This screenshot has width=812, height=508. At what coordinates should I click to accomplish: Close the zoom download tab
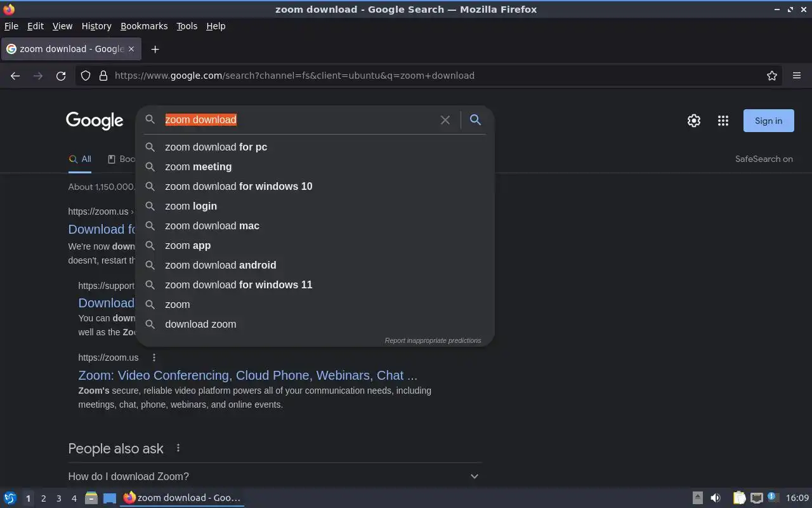click(x=131, y=49)
